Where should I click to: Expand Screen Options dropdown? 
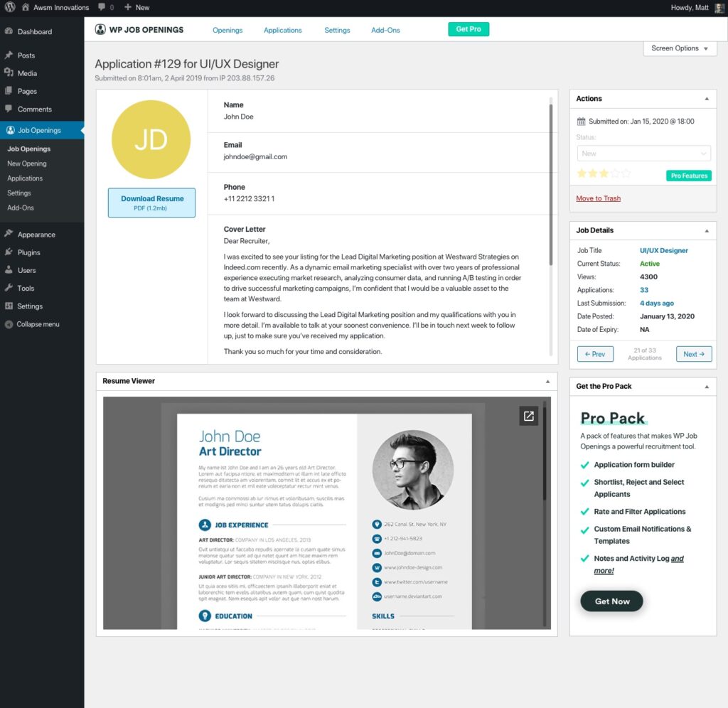point(680,48)
